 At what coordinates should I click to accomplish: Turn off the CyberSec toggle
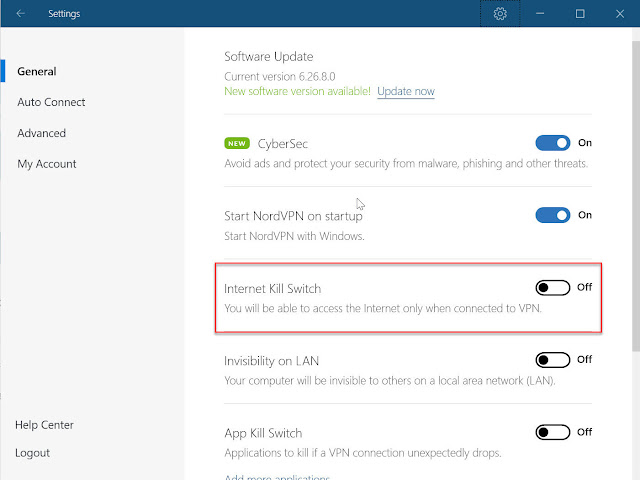click(x=553, y=143)
